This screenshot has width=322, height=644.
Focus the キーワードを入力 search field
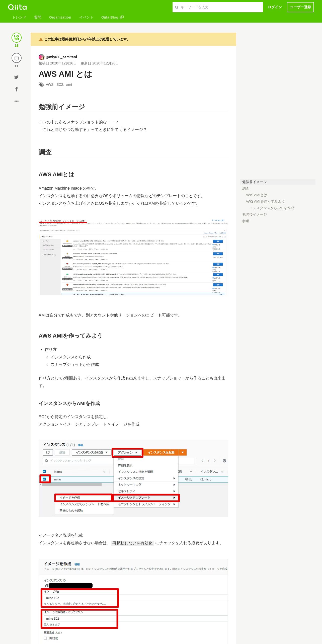(x=217, y=7)
